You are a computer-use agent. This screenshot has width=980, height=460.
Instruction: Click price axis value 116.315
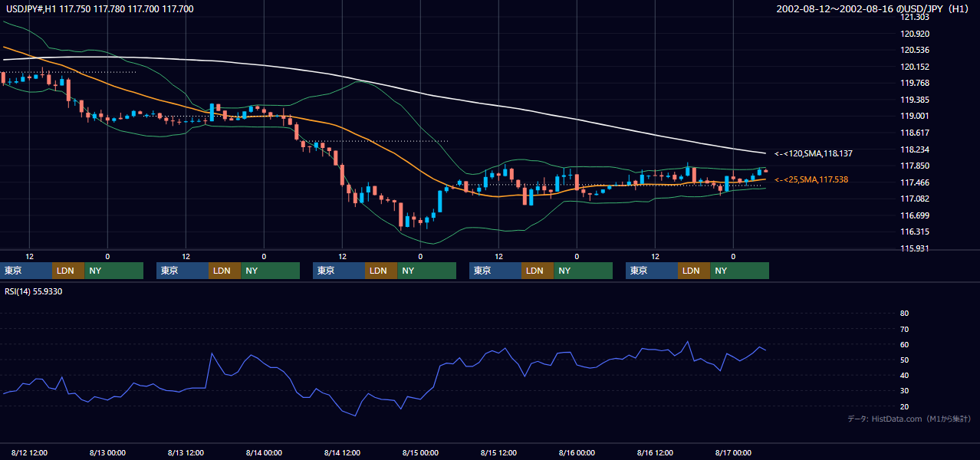(915, 232)
